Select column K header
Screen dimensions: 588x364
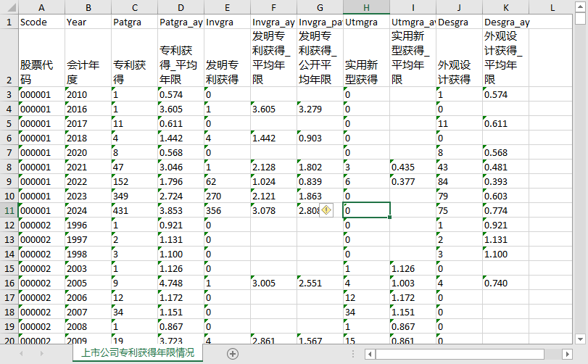[x=505, y=7]
